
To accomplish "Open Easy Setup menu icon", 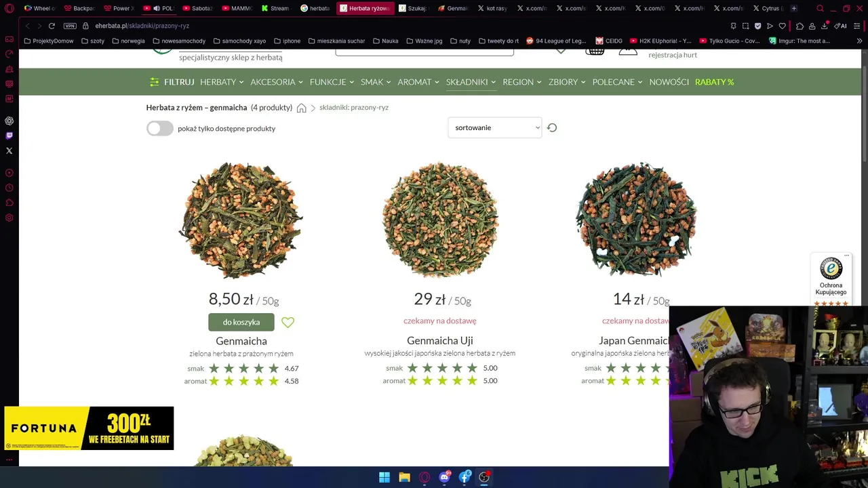I will [x=858, y=26].
